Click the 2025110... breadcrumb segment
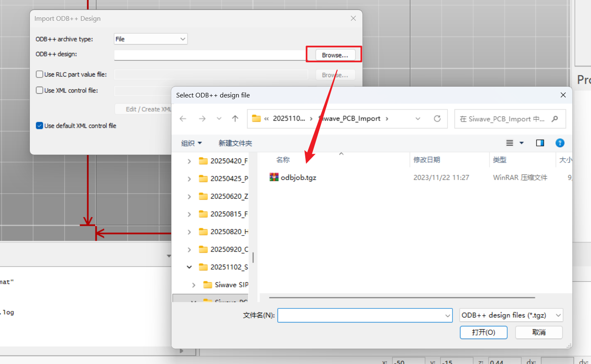The height and width of the screenshot is (364, 591). pos(289,119)
